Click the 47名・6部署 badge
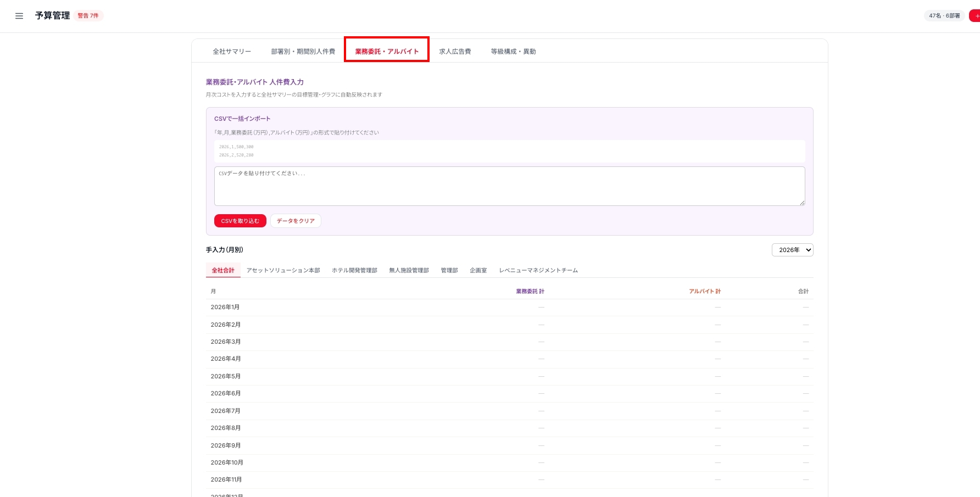Screen dimensions: 980x497 pos(944,16)
